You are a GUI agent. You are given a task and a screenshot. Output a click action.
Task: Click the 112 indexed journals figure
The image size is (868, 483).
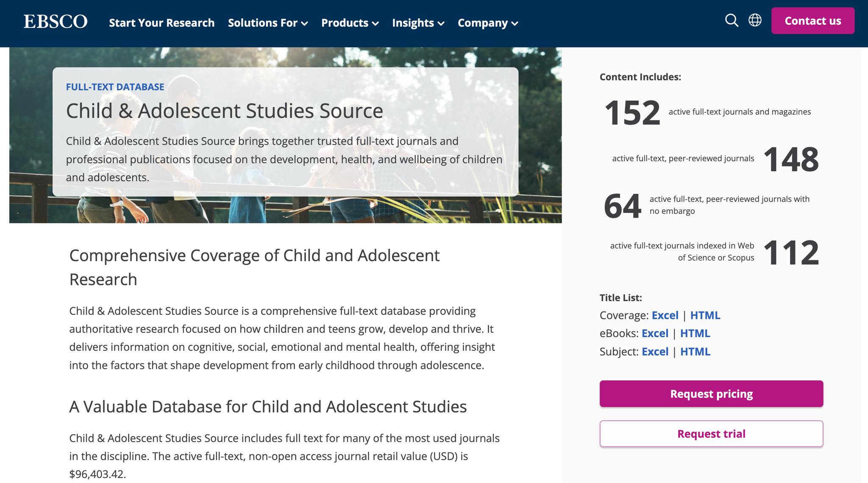pos(791,253)
